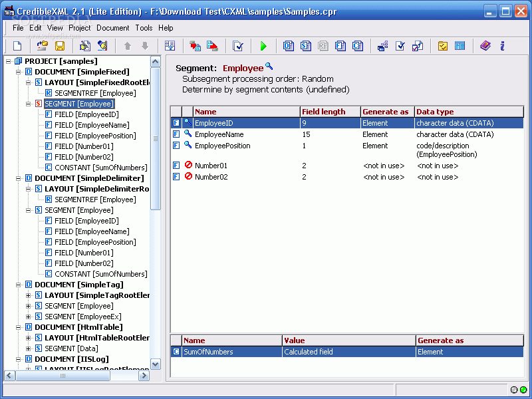This screenshot has height=399, width=532.
Task: Click the validate checkmark document icon
Action: coord(238,46)
